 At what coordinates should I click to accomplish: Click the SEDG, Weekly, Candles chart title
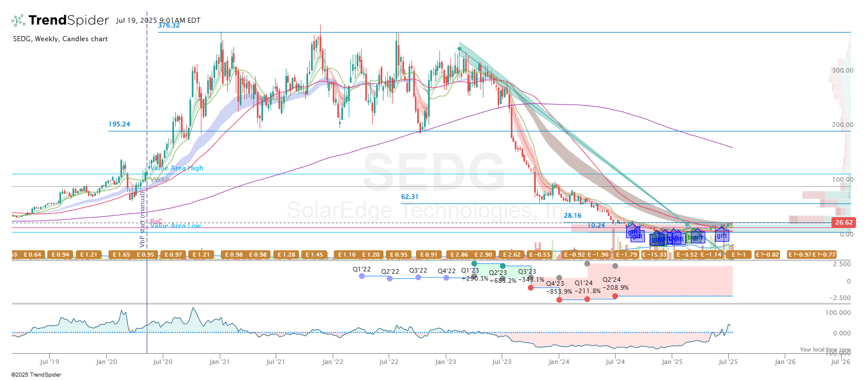point(60,39)
